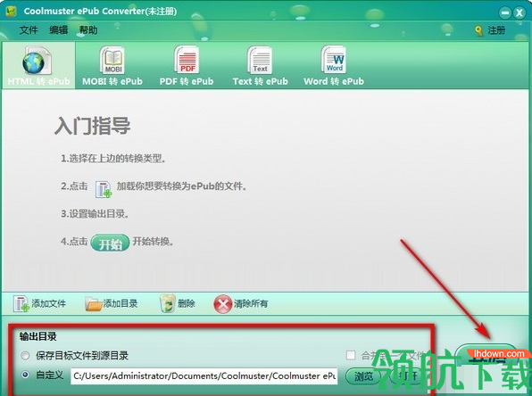The image size is (532, 396).
Task: Click the Coolmuster app logo in the title bar
Action: point(11,12)
